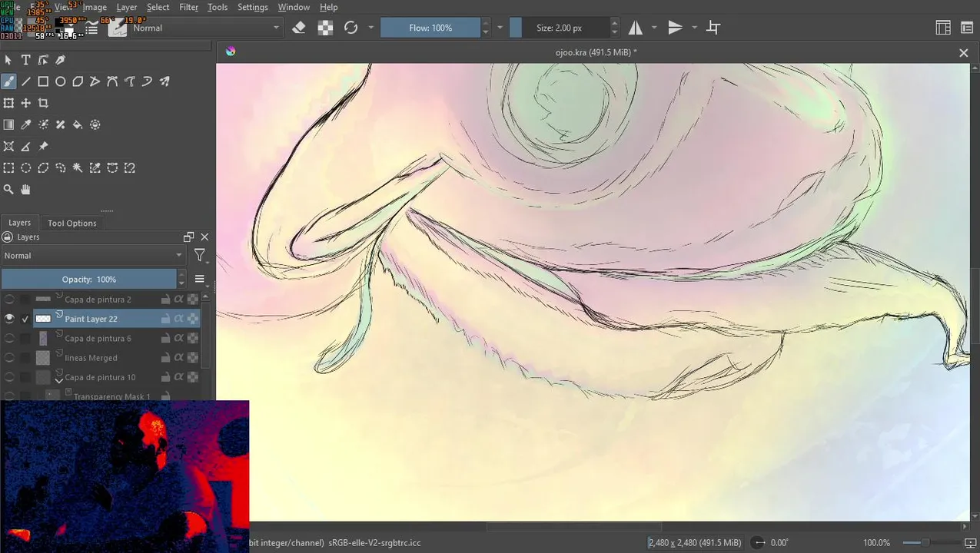Open the Settings menu
This screenshot has width=980, height=553.
[253, 7]
